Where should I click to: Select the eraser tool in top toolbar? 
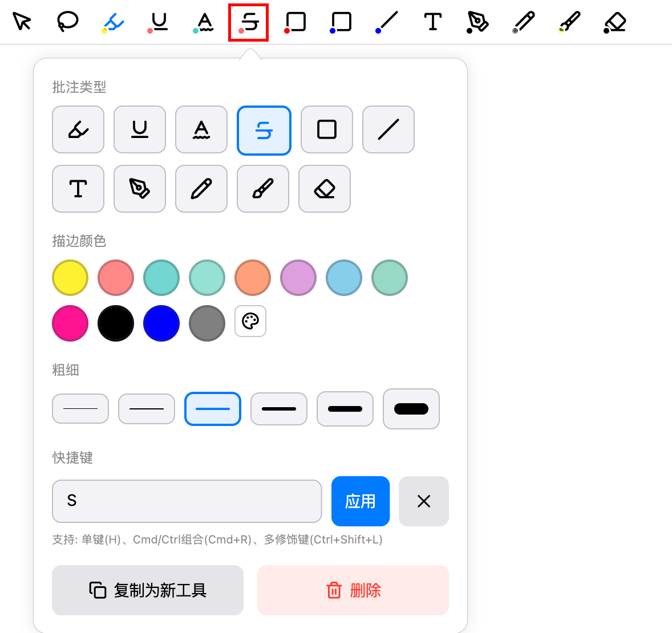coord(615,22)
